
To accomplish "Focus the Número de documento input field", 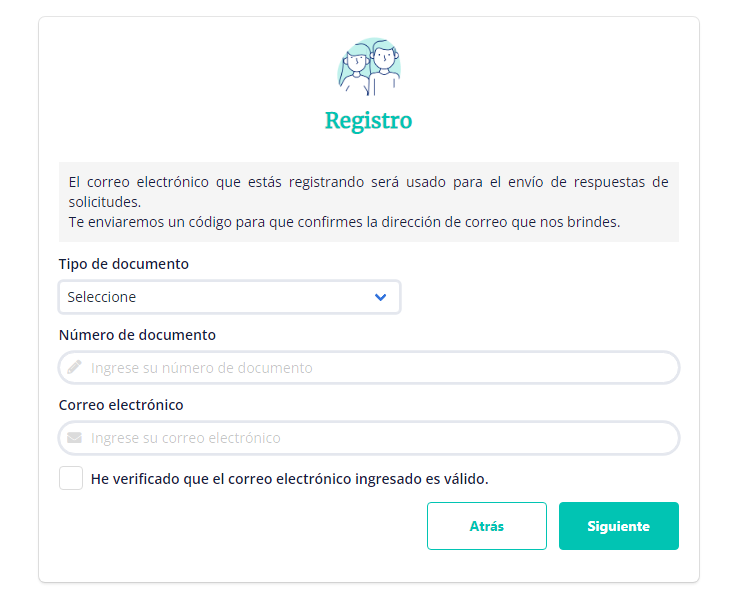I will [369, 368].
